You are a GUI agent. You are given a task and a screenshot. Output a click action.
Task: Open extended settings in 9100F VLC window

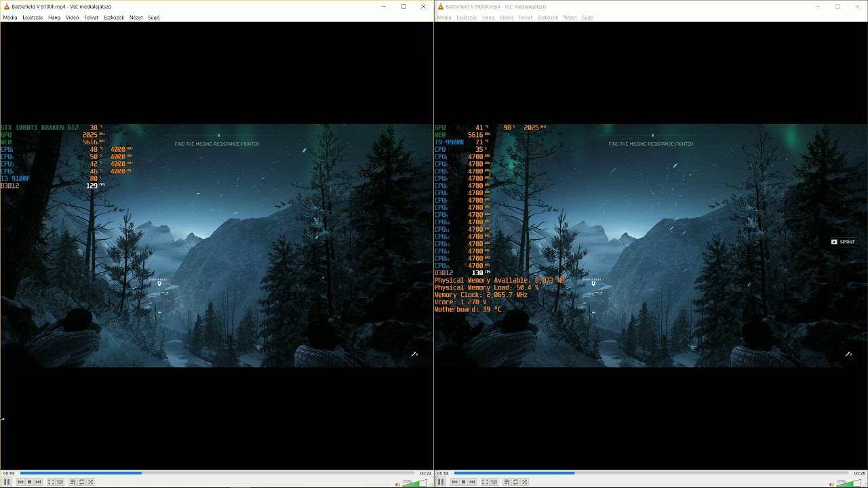tap(60, 482)
